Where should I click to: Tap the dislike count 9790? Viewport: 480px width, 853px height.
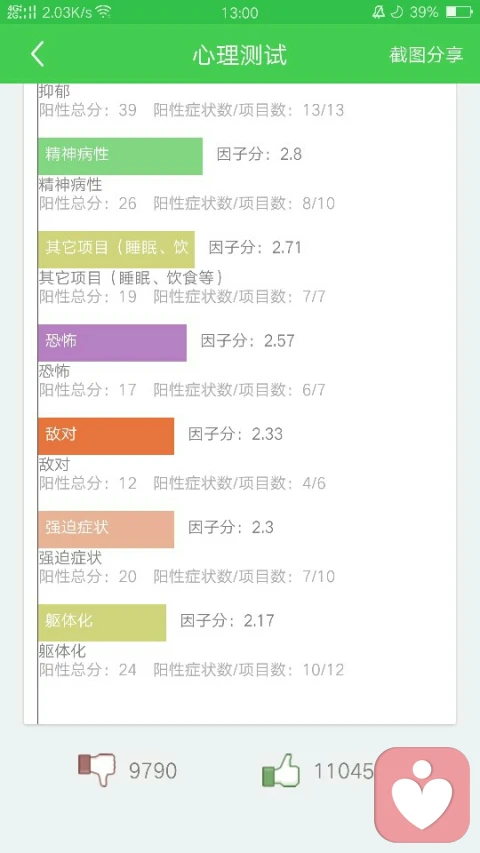152,771
